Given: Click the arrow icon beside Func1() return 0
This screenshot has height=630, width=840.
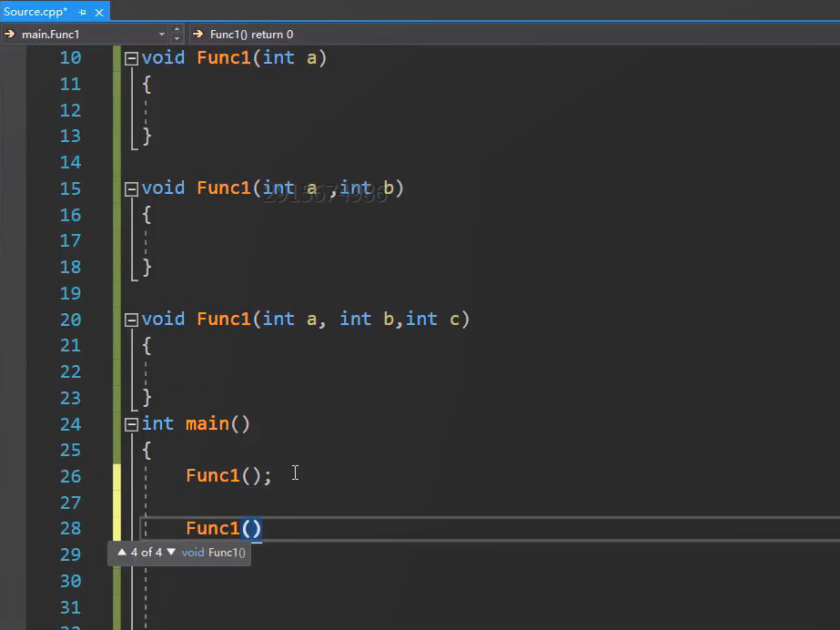Looking at the screenshot, I should coord(198,35).
